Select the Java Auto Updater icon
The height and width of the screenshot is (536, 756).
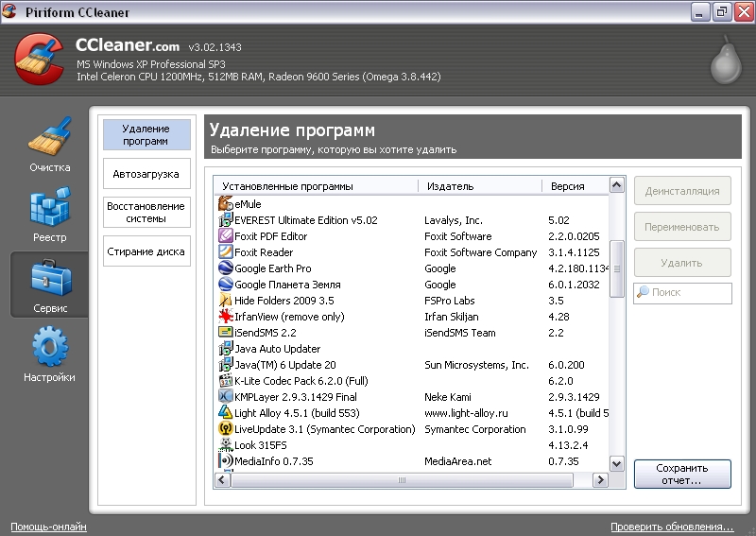tap(225, 348)
